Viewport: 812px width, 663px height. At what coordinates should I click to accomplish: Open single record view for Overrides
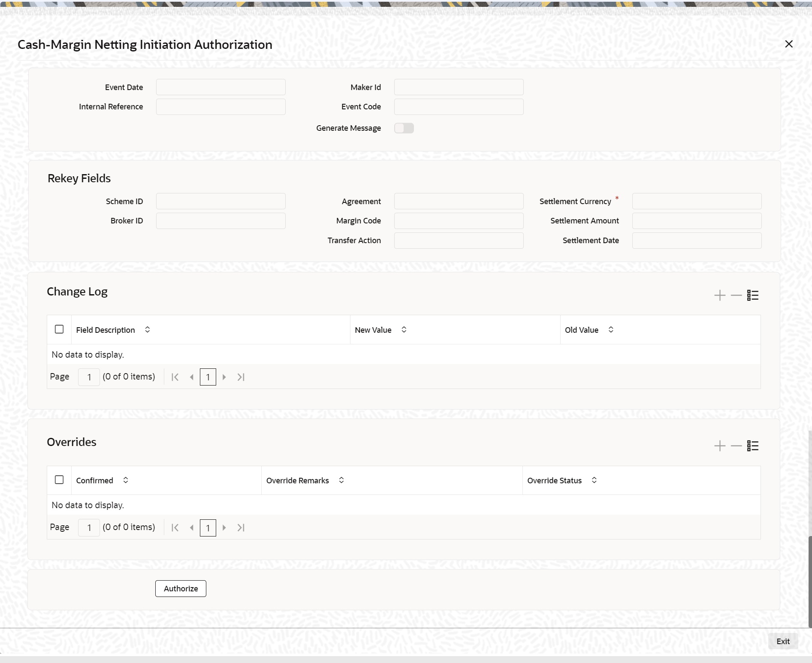(753, 446)
